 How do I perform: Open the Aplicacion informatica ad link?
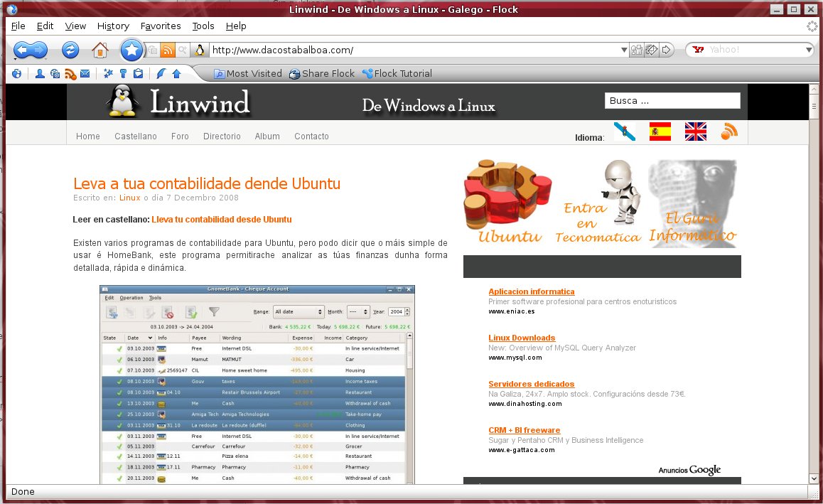pyautogui.click(x=531, y=291)
